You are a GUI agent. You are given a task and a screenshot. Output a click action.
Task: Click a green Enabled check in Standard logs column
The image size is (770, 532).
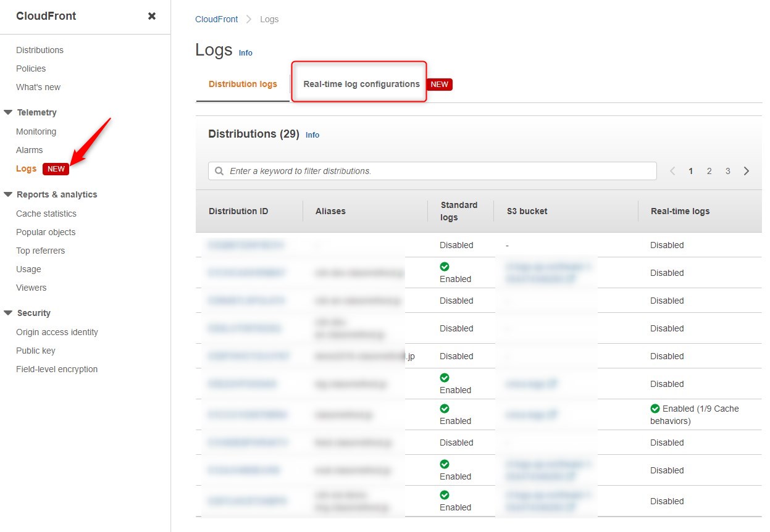[445, 267]
